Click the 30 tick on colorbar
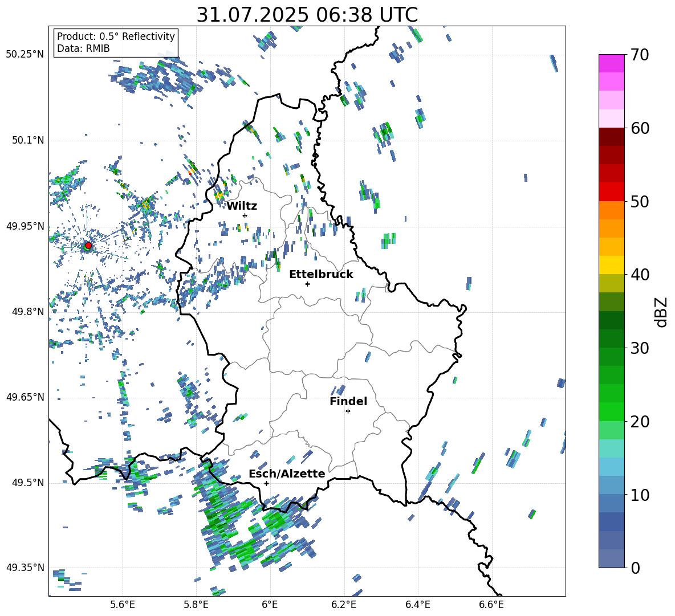This screenshot has height=616, width=675. [x=640, y=348]
